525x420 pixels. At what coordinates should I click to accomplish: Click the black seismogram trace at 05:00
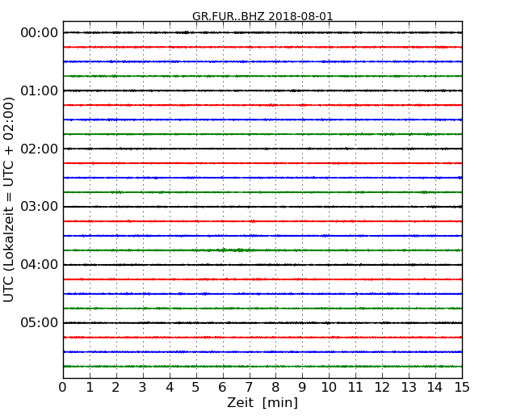pos(262,323)
